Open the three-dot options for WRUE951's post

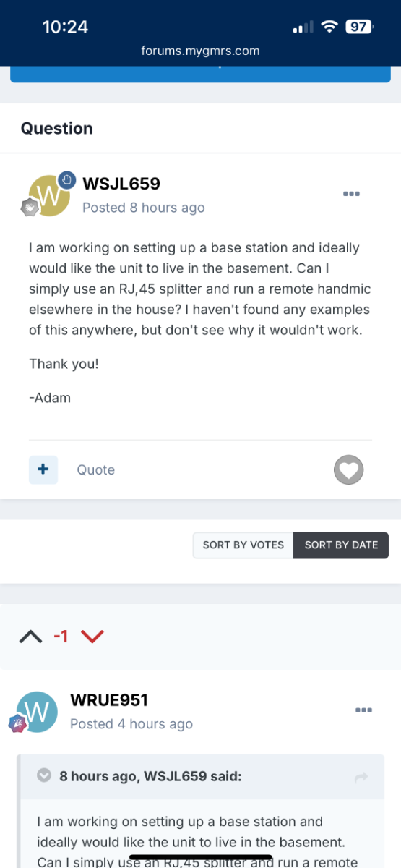click(x=363, y=710)
